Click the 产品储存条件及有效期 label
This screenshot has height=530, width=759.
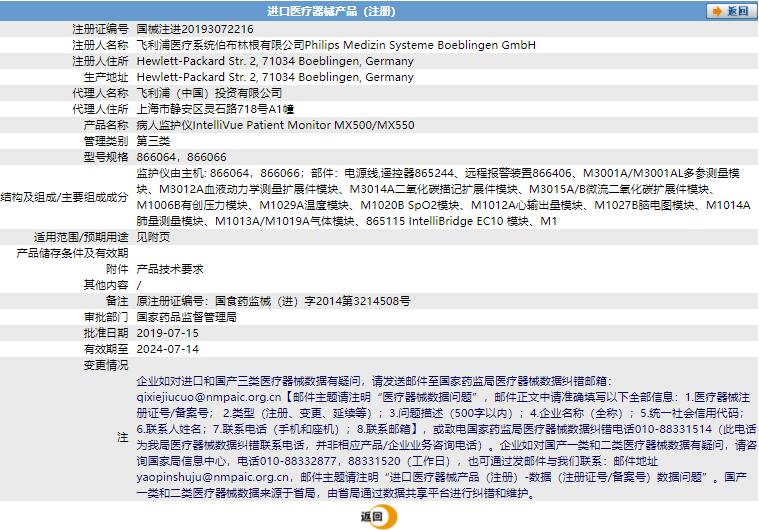pyautogui.click(x=72, y=253)
